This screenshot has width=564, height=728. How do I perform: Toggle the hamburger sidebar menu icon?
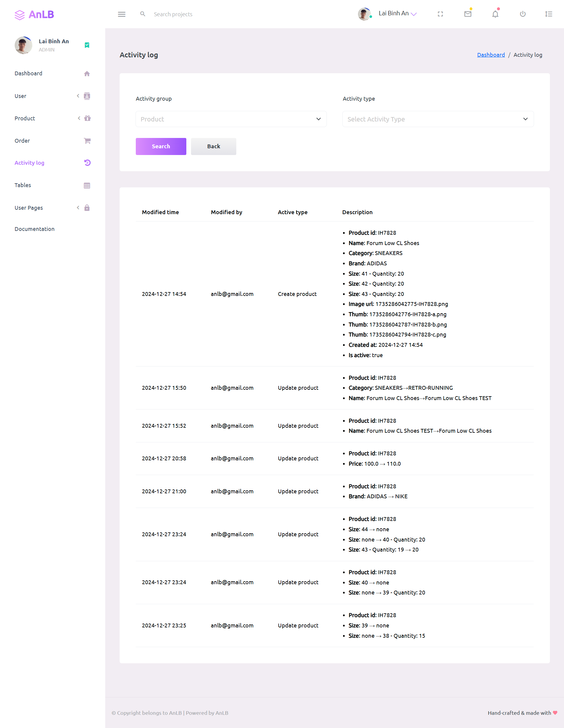tap(122, 14)
